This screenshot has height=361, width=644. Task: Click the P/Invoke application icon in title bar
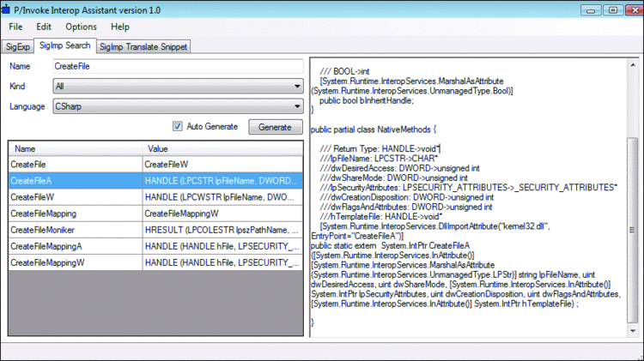coord(5,9)
